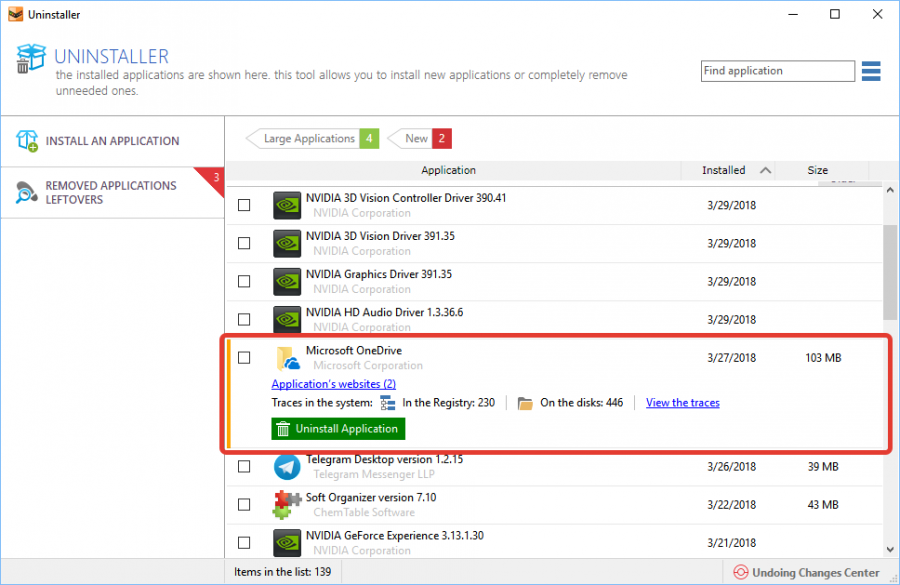Open the hamburger menu icon
The height and width of the screenshot is (585, 900).
click(x=871, y=71)
